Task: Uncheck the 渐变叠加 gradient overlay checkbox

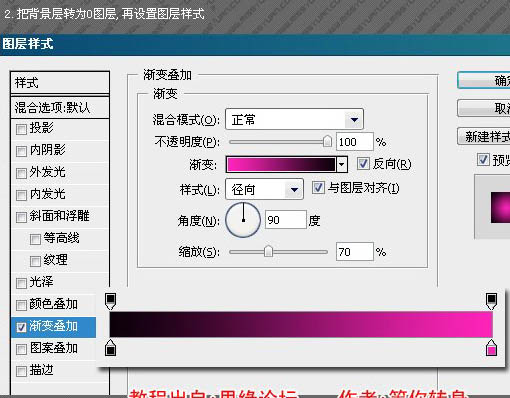Action: click(21, 327)
